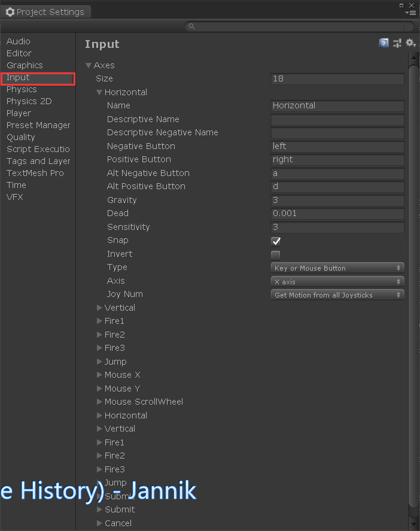This screenshot has height=531, width=420.
Task: Click the empty Descriptive Name field
Action: [x=337, y=119]
